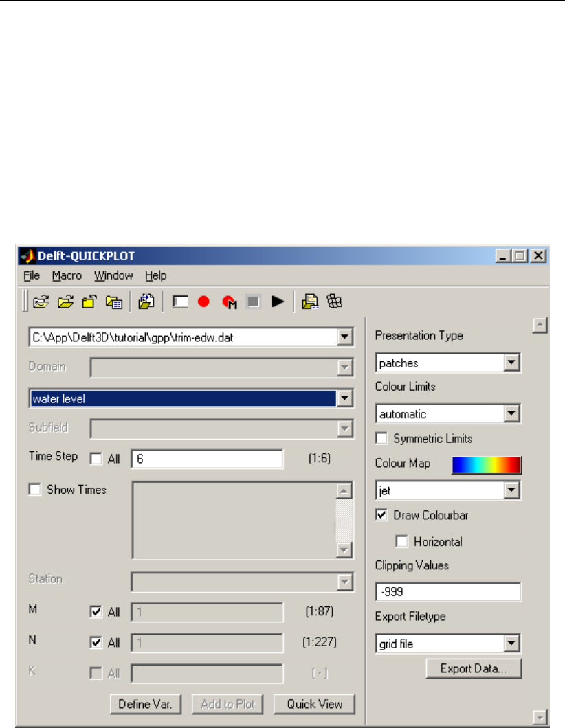Click the K index input field

coord(207,673)
